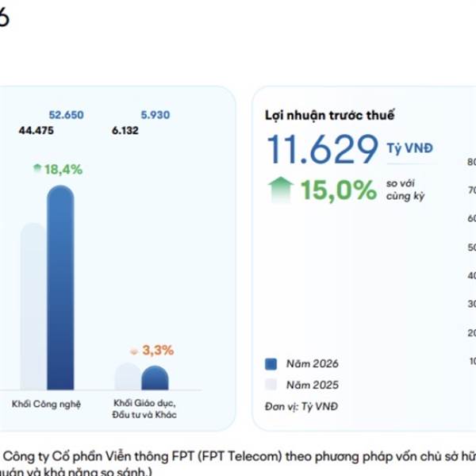
Task: Click the 44.475 value label
Action: pos(36,131)
